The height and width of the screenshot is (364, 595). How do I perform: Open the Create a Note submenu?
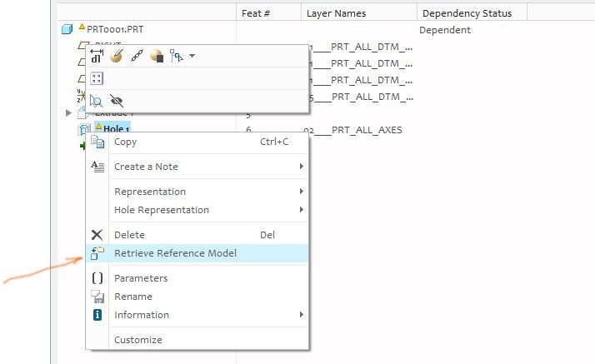(x=146, y=167)
